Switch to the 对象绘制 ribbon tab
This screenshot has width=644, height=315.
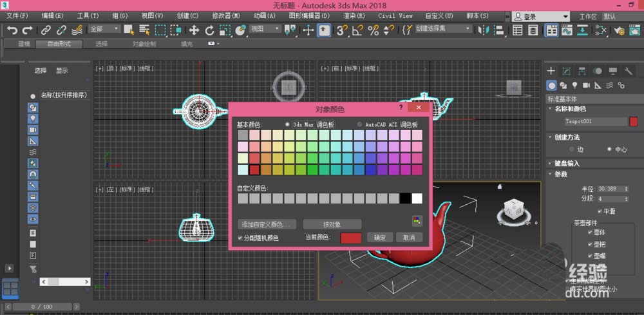(x=144, y=44)
